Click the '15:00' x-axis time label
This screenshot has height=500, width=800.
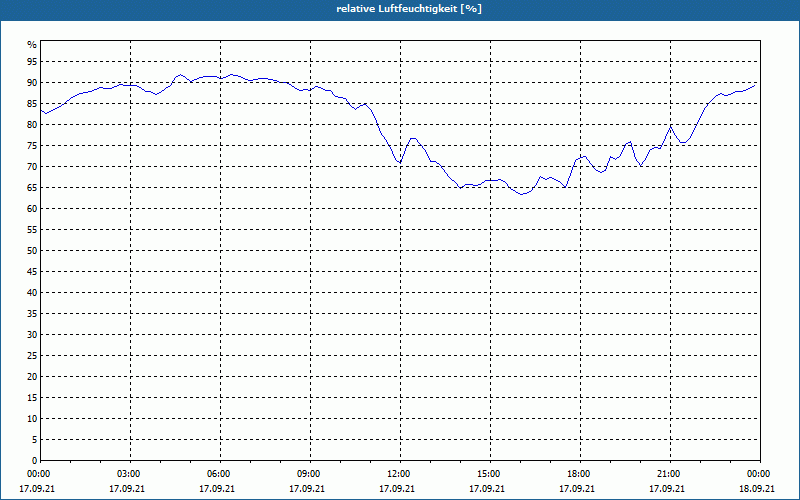[490, 474]
